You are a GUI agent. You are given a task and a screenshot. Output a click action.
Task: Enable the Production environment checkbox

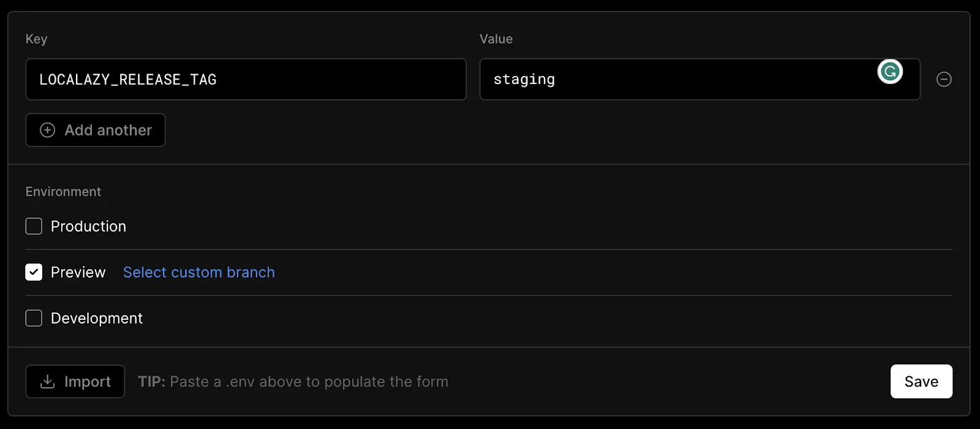34,226
